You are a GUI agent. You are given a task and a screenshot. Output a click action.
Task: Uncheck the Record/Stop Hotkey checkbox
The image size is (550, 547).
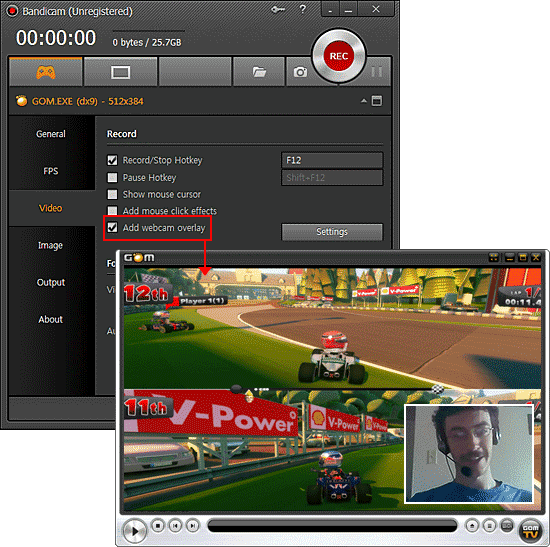point(112,160)
